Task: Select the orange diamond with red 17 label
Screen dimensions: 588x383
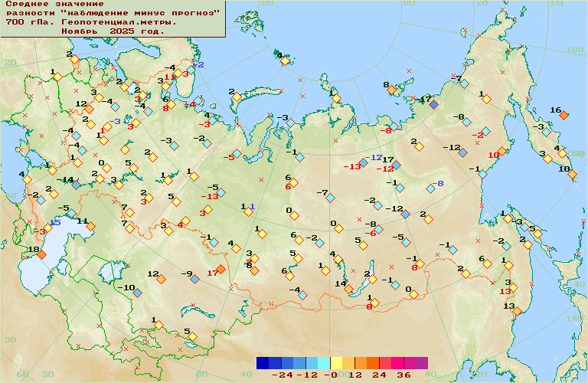Action: click(220, 269)
